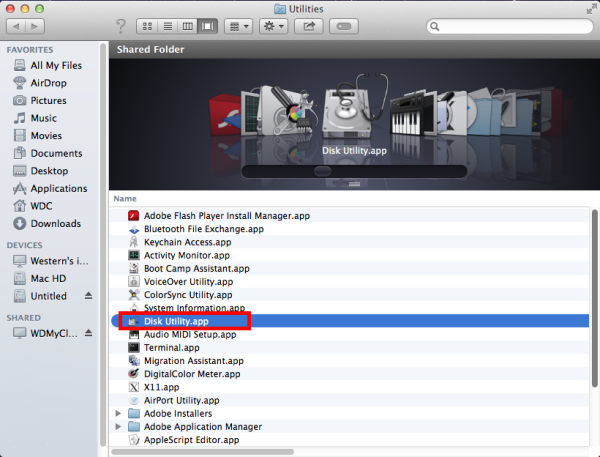Click the Cover Flow resize handle

(x=354, y=184)
